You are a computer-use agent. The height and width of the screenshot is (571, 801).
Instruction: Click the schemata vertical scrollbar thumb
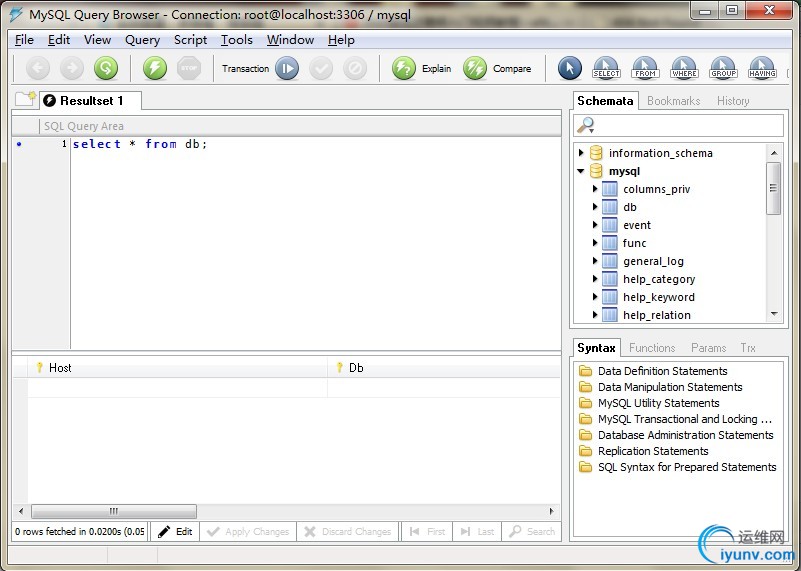point(773,188)
